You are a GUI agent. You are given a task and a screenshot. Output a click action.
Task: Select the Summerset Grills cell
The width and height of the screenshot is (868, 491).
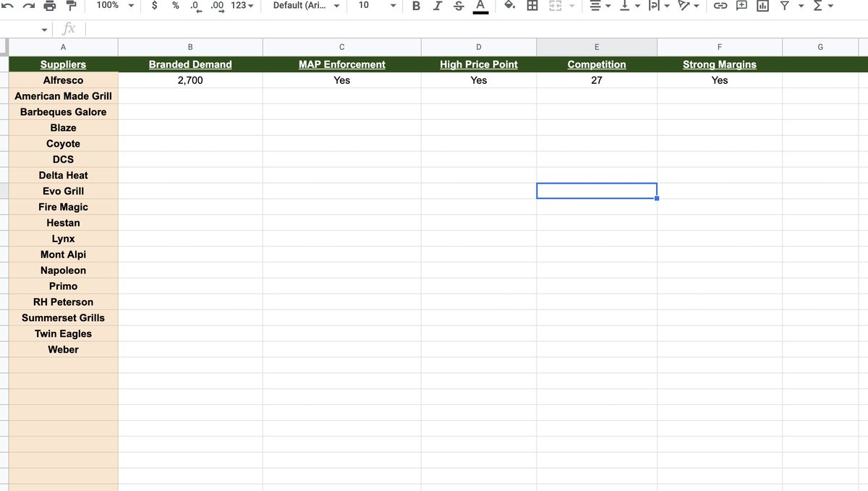(x=63, y=318)
